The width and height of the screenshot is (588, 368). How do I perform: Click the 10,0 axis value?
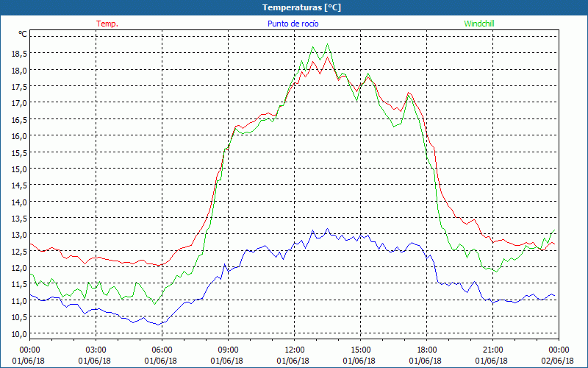[19, 333]
